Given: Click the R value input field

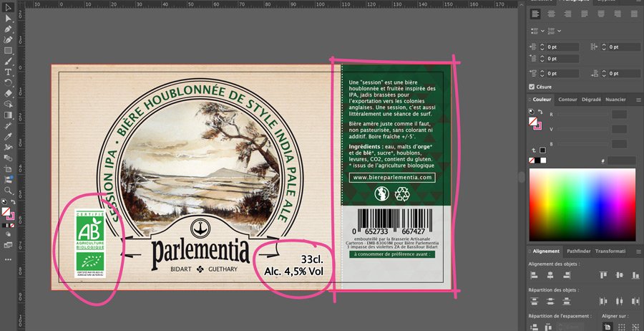Looking at the screenshot, I should pos(620,115).
